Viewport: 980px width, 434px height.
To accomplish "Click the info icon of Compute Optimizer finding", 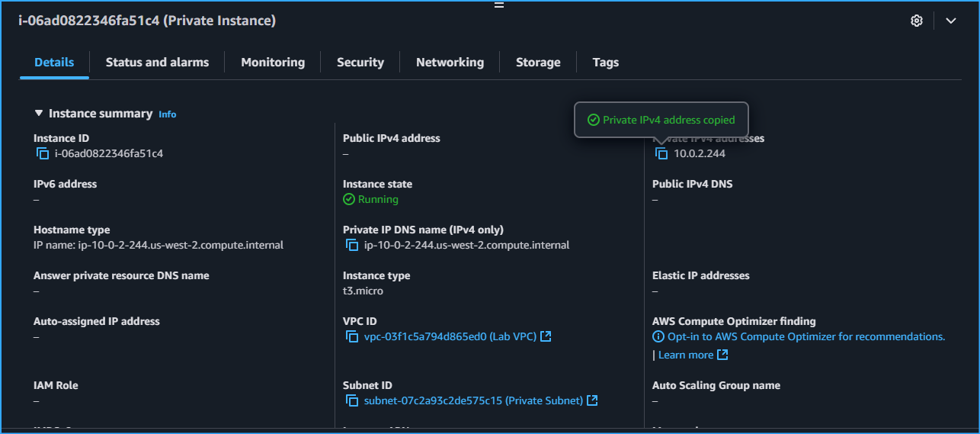I will point(658,336).
